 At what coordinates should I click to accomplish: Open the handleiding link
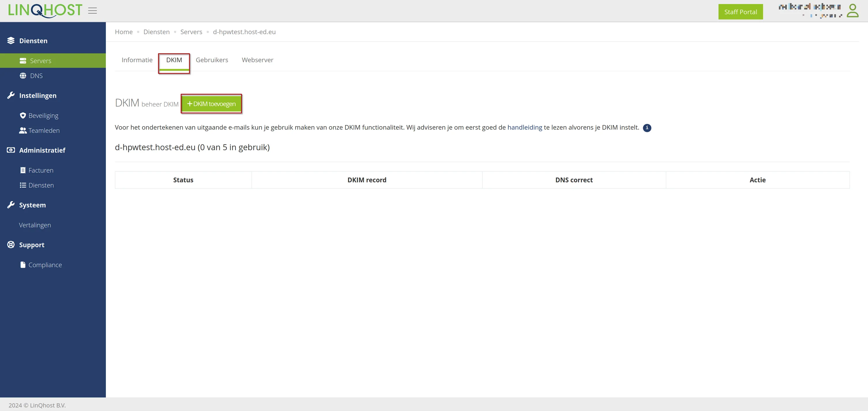pos(525,127)
